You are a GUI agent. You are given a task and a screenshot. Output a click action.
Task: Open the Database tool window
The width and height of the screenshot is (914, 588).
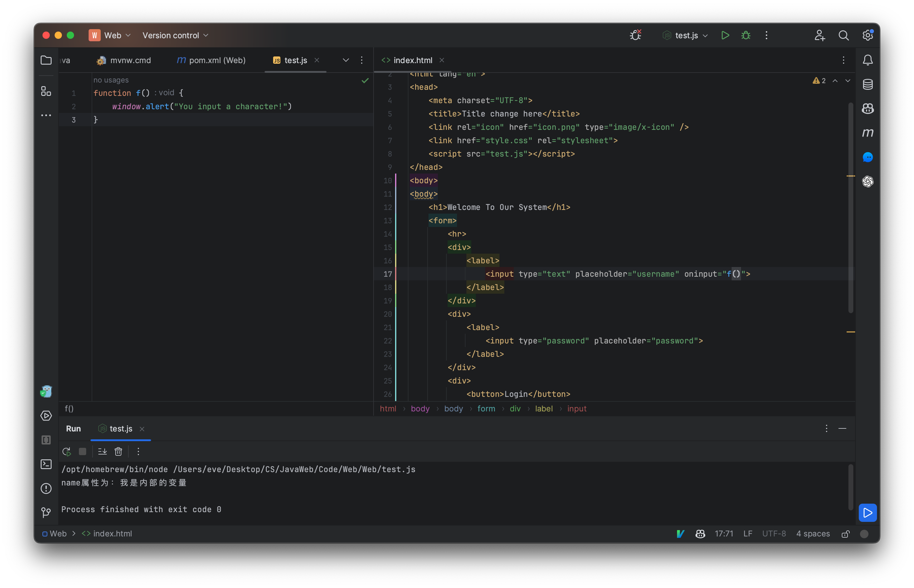pyautogui.click(x=868, y=84)
